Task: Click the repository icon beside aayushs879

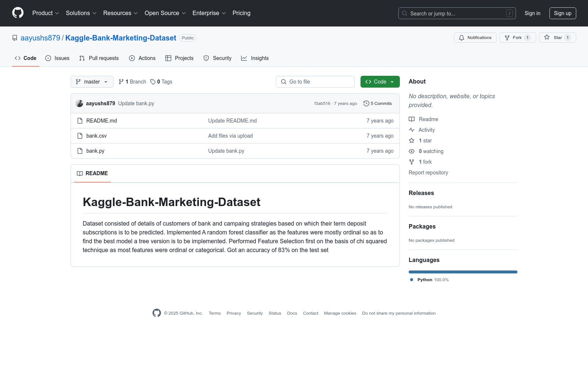Action: [15, 38]
